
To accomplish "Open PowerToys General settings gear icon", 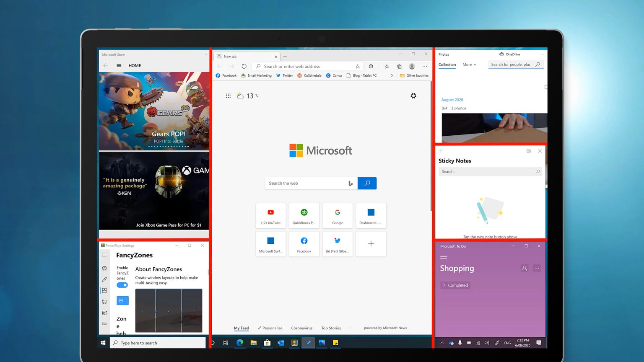I will tap(104, 268).
